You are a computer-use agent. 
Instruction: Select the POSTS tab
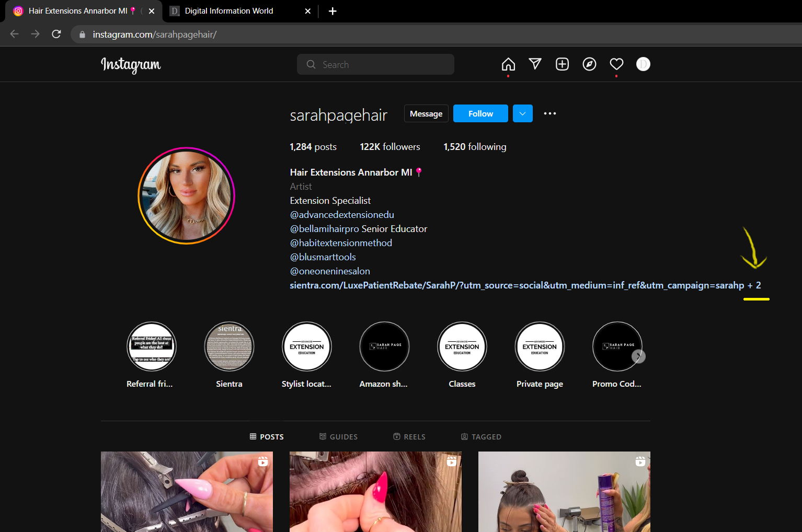(267, 437)
